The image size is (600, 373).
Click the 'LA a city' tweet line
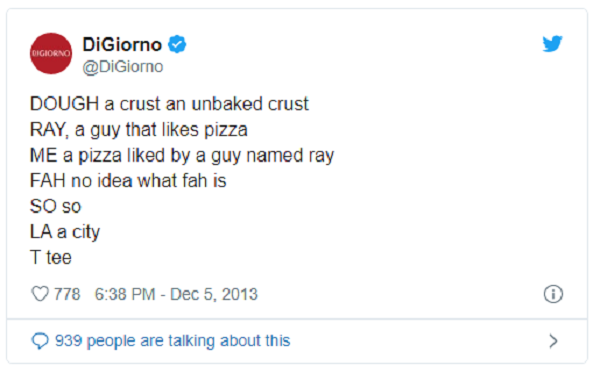tap(65, 233)
